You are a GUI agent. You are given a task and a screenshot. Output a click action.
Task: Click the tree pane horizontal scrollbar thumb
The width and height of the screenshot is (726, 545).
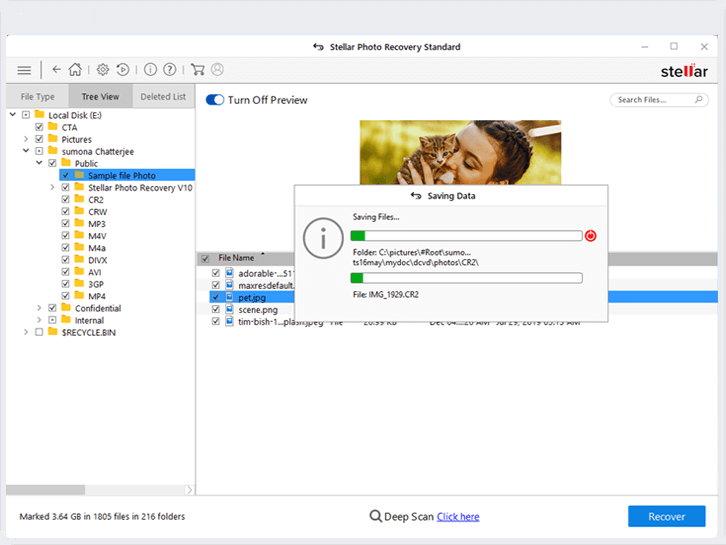[45, 489]
